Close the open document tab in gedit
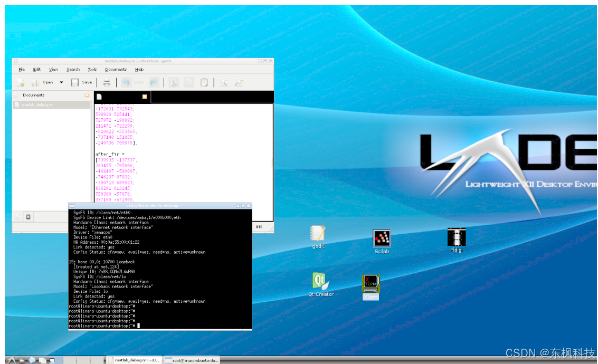This screenshot has height=364, width=598. [145, 97]
